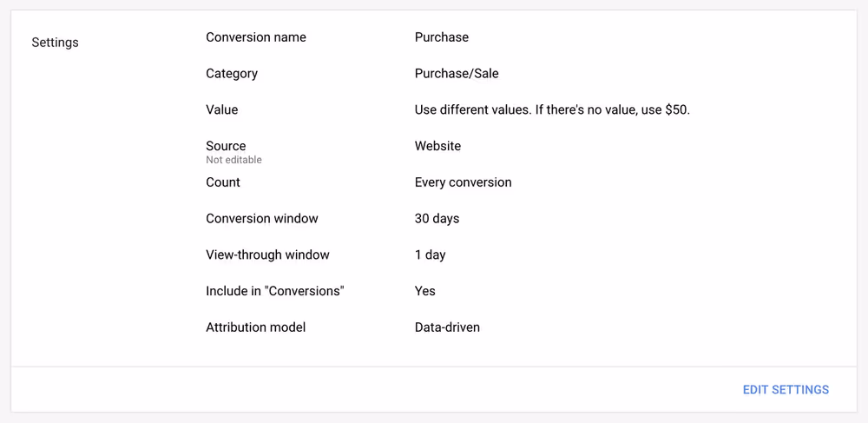The height and width of the screenshot is (423, 868).
Task: Click the 'Yes' include-in-conversions value
Action: pyautogui.click(x=424, y=291)
